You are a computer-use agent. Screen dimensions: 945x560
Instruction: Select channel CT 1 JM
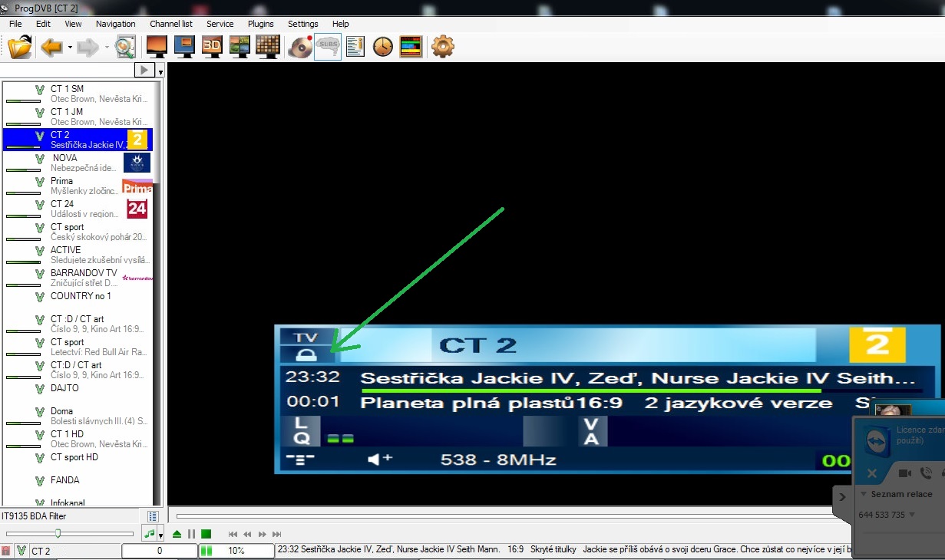coord(78,117)
